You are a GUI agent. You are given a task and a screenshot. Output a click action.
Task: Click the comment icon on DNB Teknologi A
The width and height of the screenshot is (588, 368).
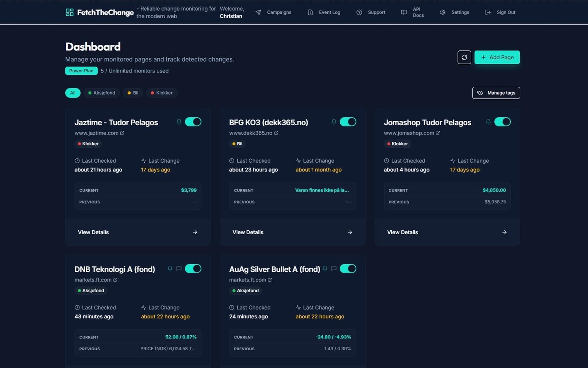[179, 268]
